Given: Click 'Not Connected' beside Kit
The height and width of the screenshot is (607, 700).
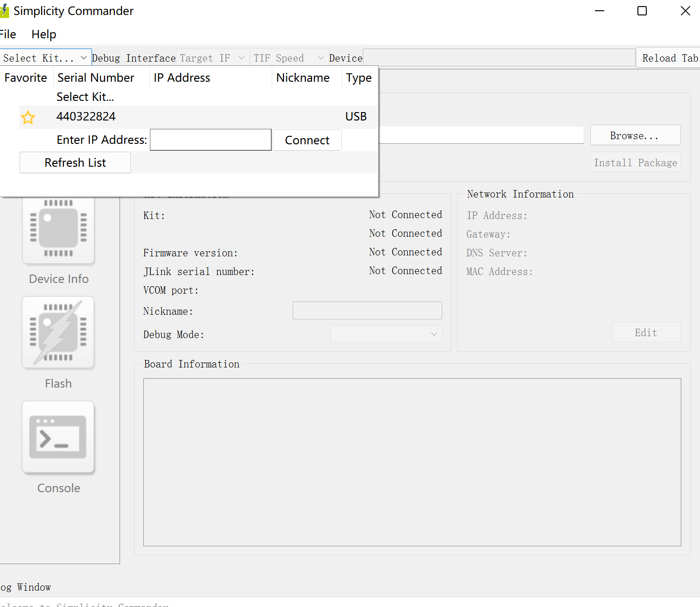Looking at the screenshot, I should click(405, 214).
